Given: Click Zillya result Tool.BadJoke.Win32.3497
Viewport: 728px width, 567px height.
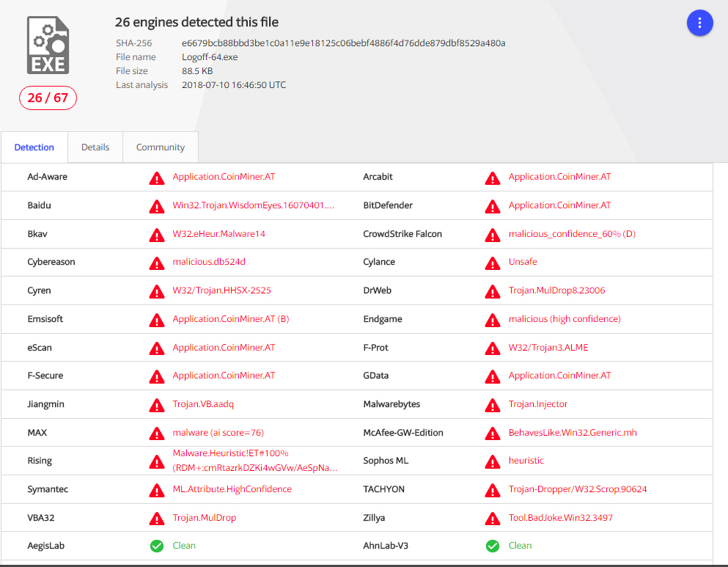Looking at the screenshot, I should click(560, 518).
